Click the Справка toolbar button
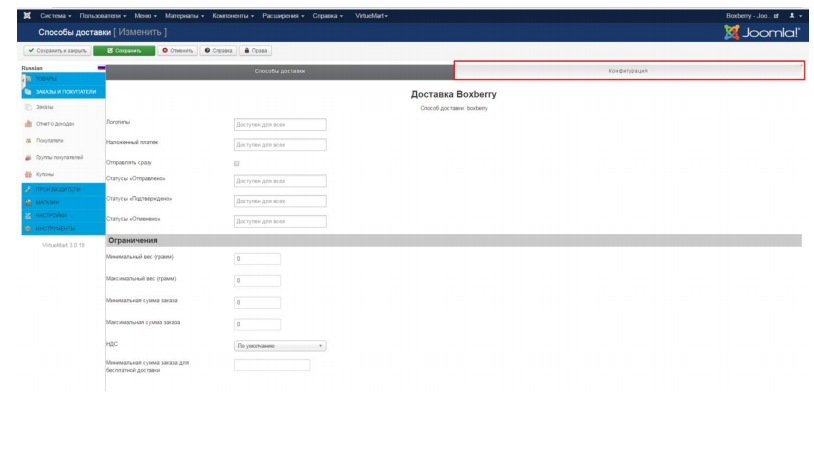The image size is (814, 449). pyautogui.click(x=218, y=51)
